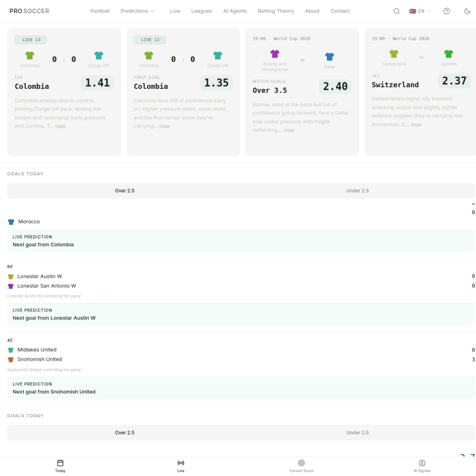Select Under 2.5 in first Goals Today

[x=358, y=190]
